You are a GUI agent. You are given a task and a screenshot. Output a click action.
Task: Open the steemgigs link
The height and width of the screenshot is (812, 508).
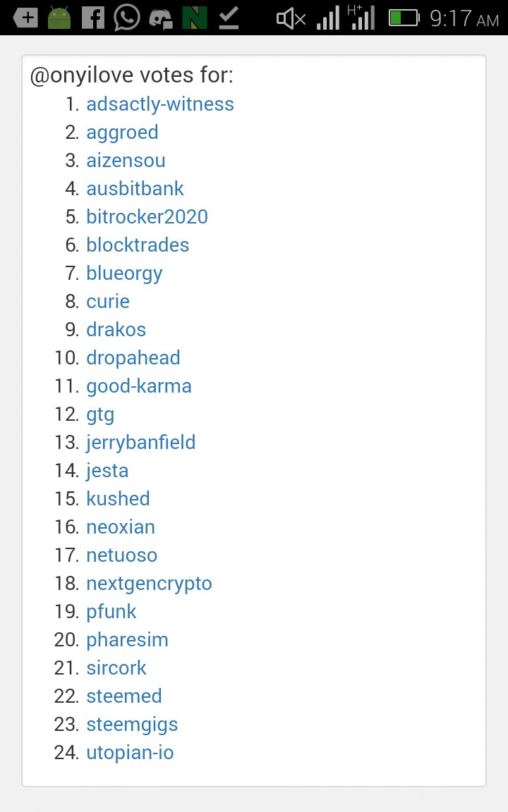pyautogui.click(x=132, y=725)
